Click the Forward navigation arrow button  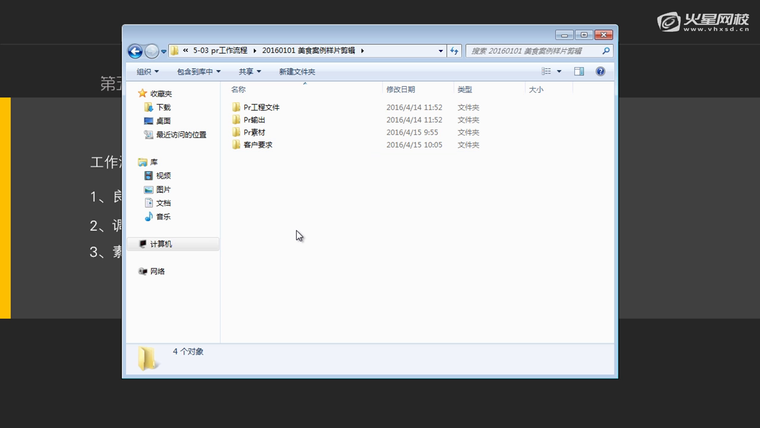pyautogui.click(x=152, y=51)
